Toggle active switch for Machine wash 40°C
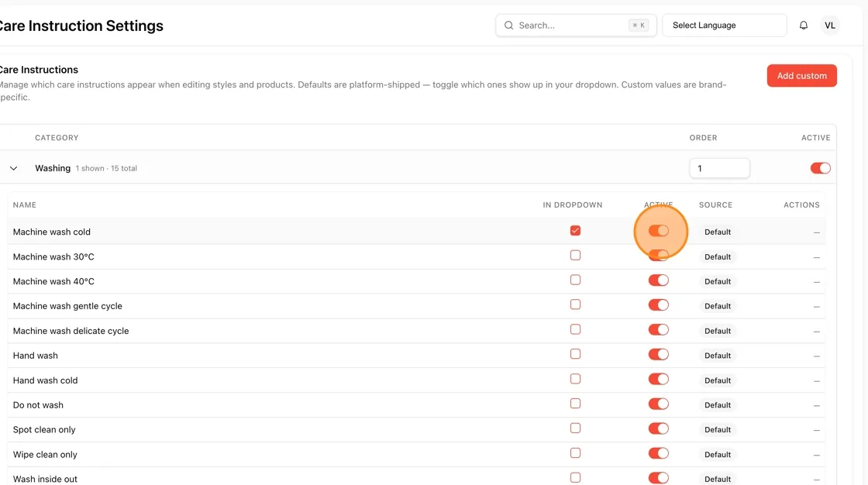 [658, 280]
